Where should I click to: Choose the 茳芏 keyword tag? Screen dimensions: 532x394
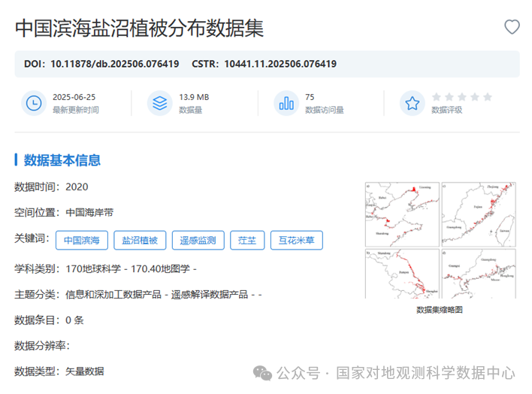247,240
